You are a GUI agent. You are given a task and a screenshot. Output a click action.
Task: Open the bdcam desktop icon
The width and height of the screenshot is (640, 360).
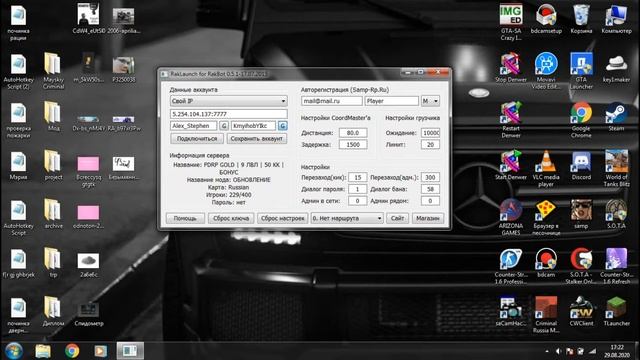[x=546, y=262]
